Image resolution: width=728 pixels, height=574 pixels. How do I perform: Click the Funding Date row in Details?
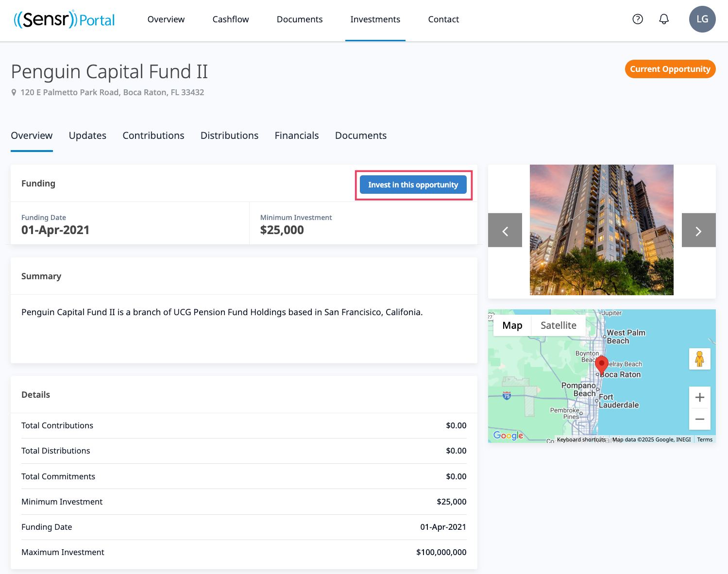(244, 527)
